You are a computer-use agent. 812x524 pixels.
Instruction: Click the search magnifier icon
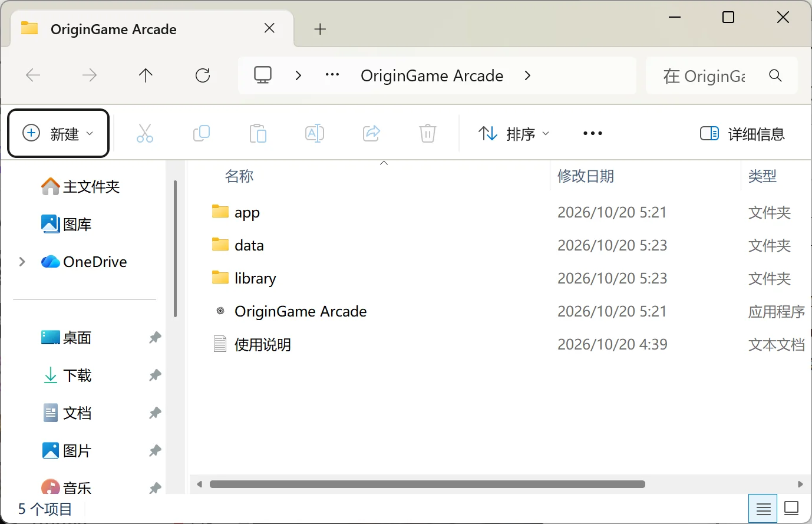775,75
